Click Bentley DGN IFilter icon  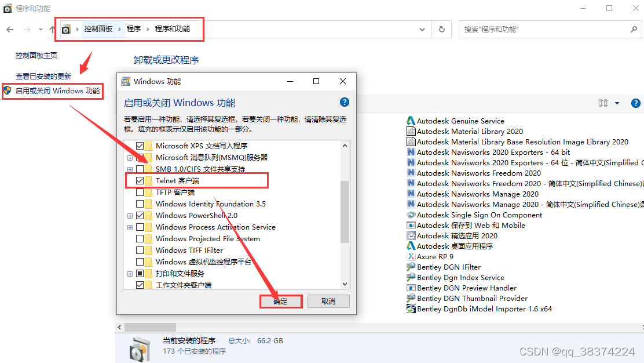(x=411, y=267)
